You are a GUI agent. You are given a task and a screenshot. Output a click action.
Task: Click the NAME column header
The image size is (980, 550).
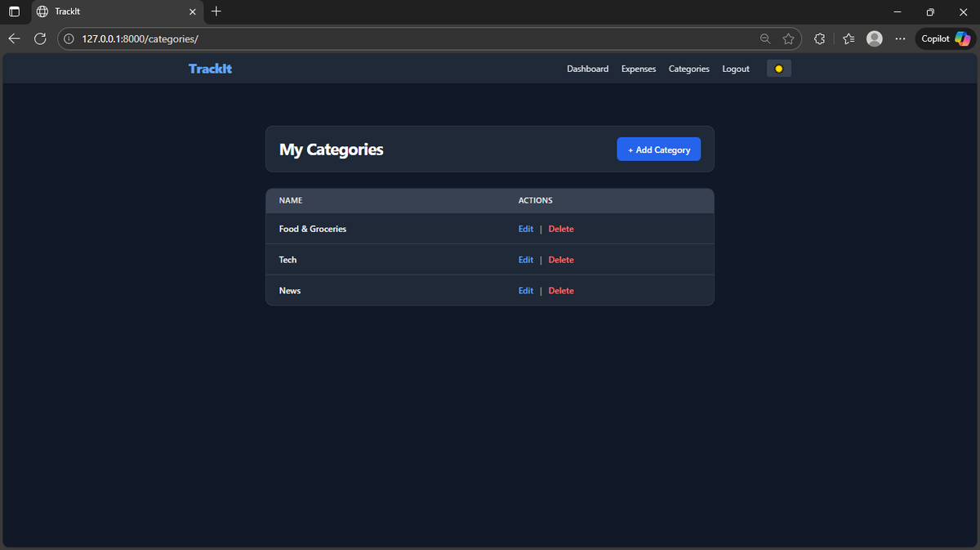291,200
